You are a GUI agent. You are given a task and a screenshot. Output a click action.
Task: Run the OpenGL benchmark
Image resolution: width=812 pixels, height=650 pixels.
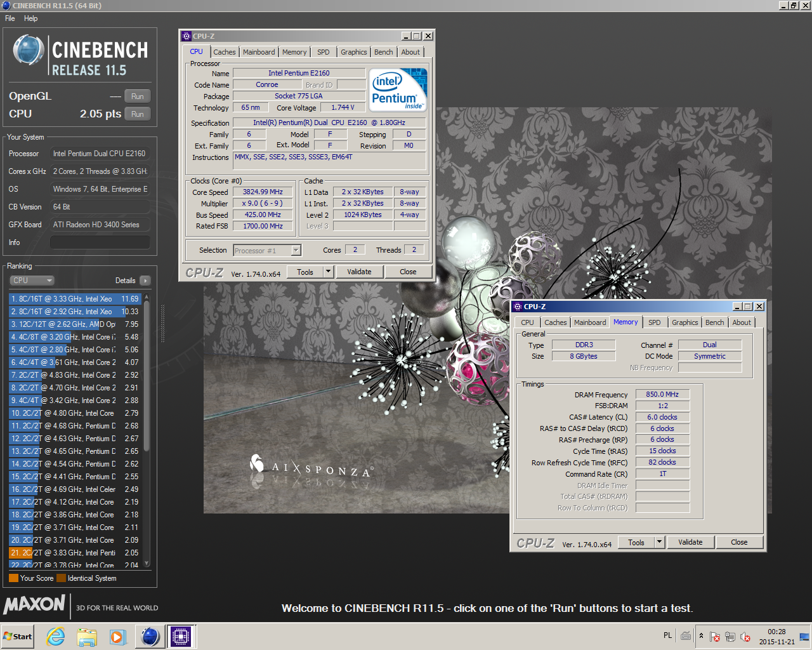tap(138, 96)
